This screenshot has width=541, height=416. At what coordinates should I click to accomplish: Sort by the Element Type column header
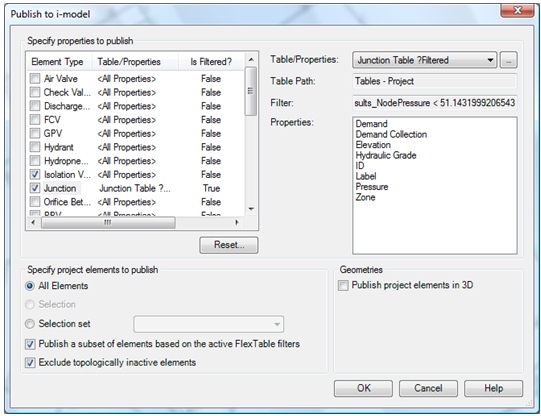click(x=59, y=62)
